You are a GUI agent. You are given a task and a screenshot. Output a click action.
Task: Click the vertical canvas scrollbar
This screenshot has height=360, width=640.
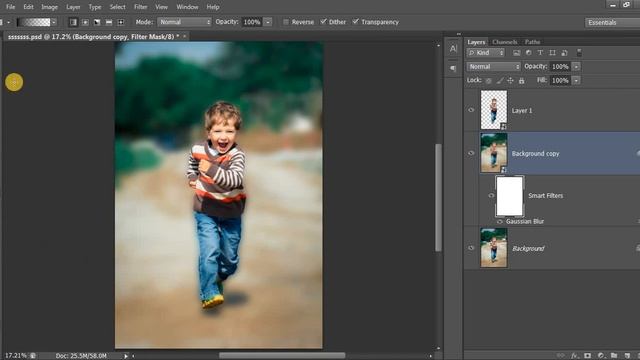[438, 197]
